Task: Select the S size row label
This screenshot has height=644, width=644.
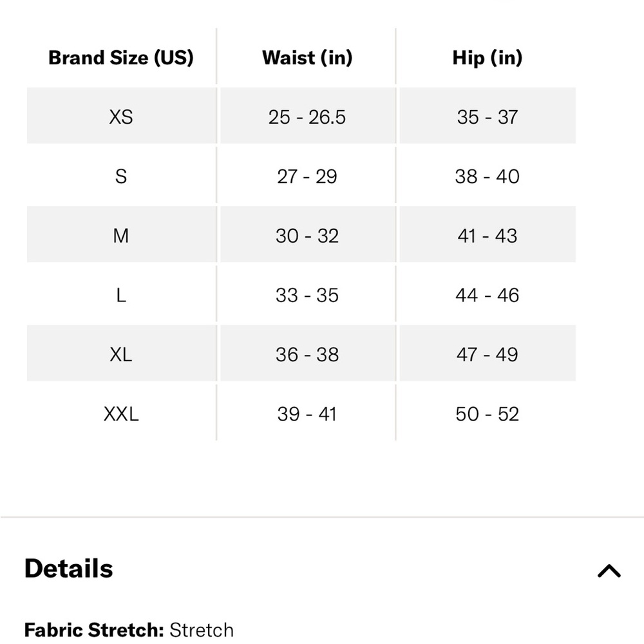Action: [121, 176]
